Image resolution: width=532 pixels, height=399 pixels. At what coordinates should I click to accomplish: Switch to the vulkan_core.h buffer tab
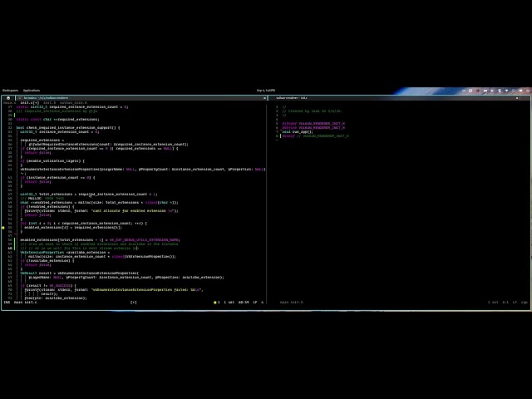coord(73,102)
